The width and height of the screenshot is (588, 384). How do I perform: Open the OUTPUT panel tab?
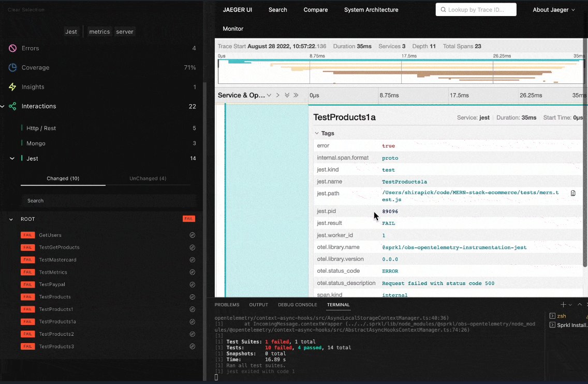click(259, 305)
